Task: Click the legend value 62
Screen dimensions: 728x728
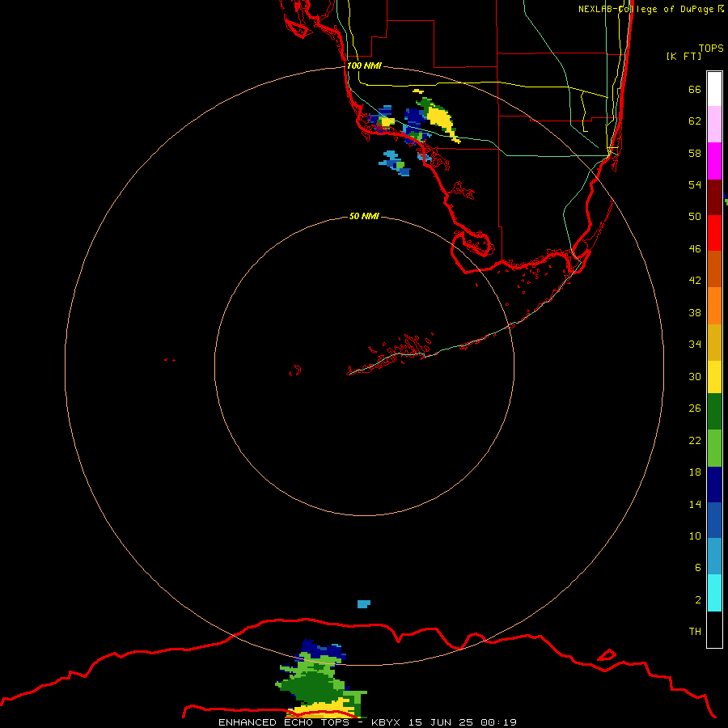Action: [x=695, y=121]
